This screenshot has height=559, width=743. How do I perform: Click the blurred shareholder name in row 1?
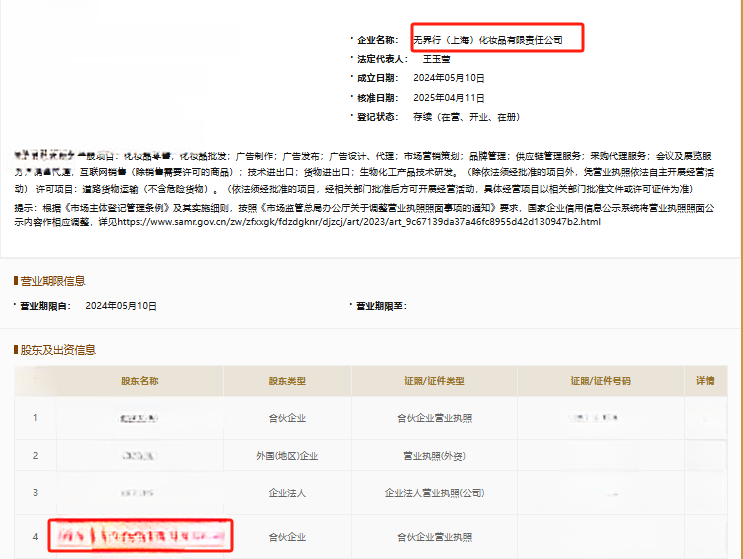pos(138,418)
